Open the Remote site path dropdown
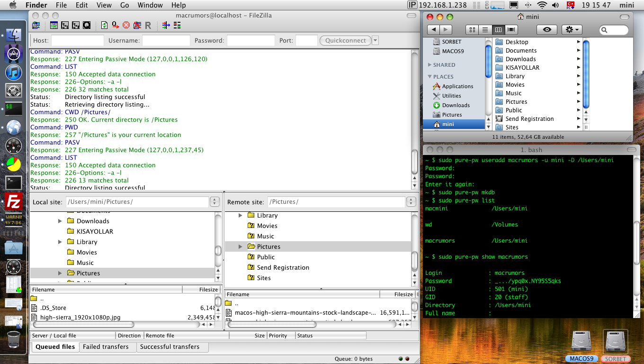 (x=411, y=202)
